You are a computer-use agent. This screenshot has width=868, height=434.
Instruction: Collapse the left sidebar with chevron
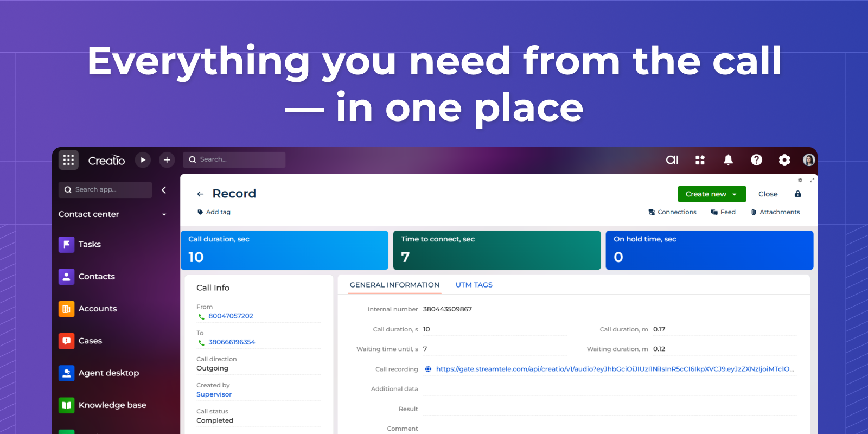[x=164, y=190]
